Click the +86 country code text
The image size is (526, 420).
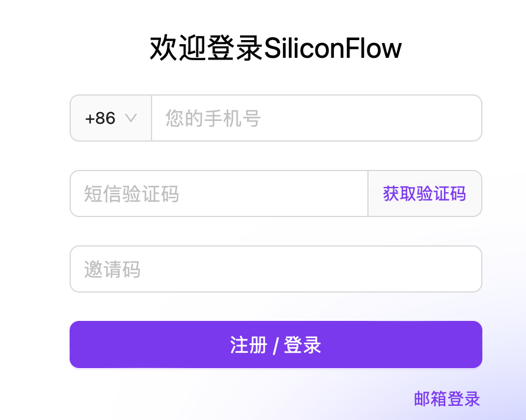point(100,118)
